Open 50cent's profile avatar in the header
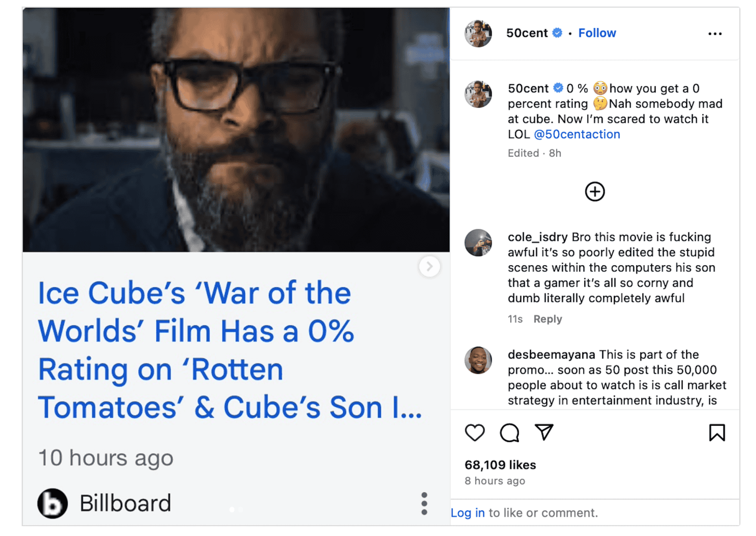The image size is (756, 536). [x=478, y=33]
